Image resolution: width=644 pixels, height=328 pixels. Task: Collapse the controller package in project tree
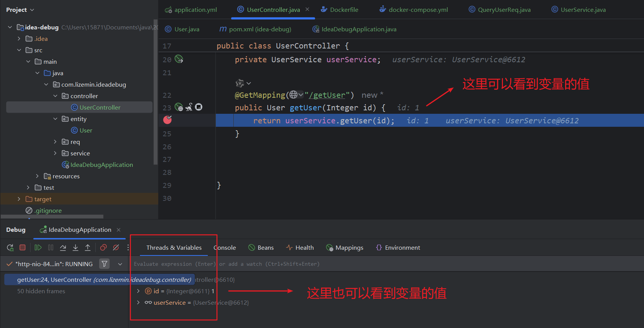pyautogui.click(x=55, y=96)
